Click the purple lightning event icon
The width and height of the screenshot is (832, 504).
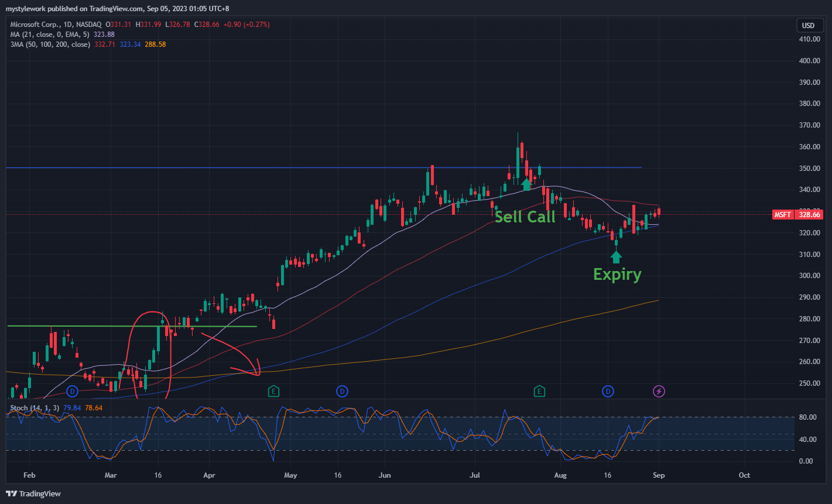659,391
